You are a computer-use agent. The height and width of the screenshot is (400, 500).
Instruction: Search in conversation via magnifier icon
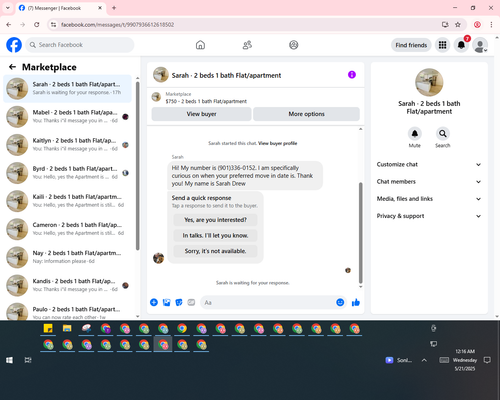[443, 134]
